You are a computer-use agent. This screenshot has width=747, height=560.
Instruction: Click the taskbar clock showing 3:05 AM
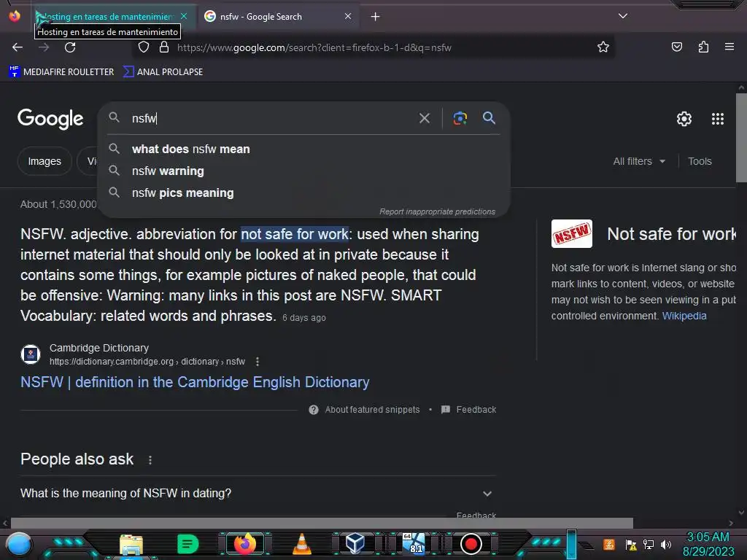[708, 544]
